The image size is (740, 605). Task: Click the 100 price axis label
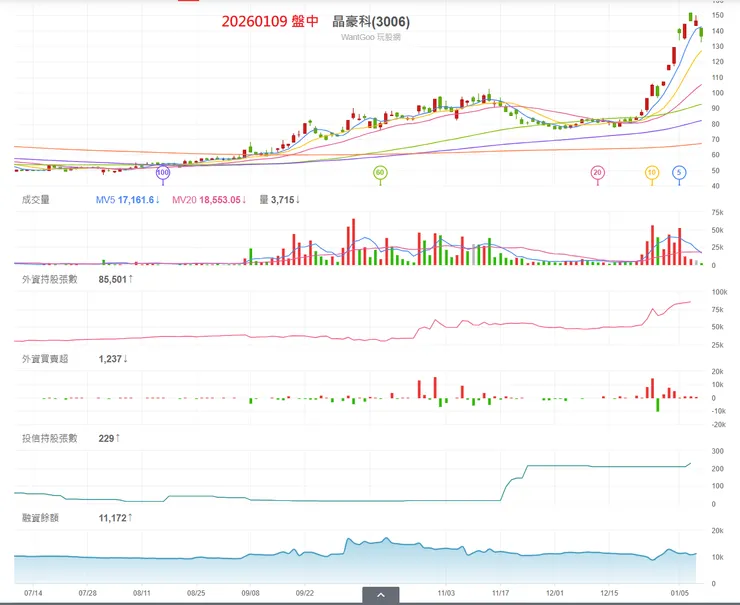718,93
